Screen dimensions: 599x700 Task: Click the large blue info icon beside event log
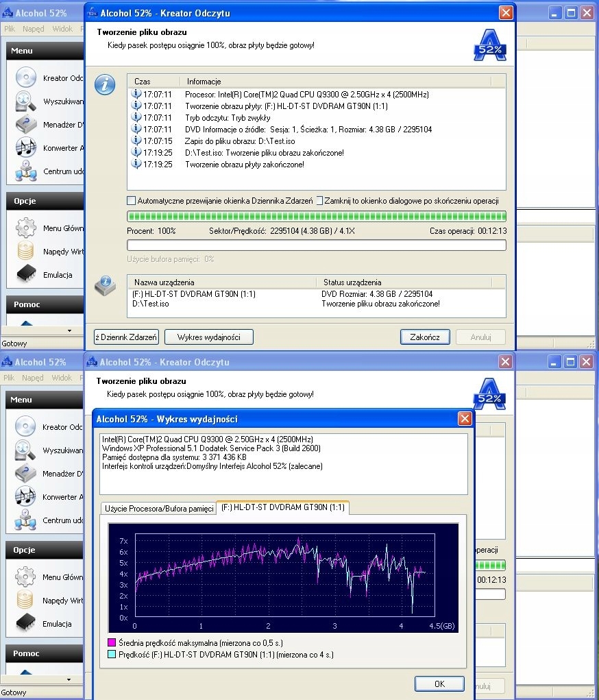105,84
